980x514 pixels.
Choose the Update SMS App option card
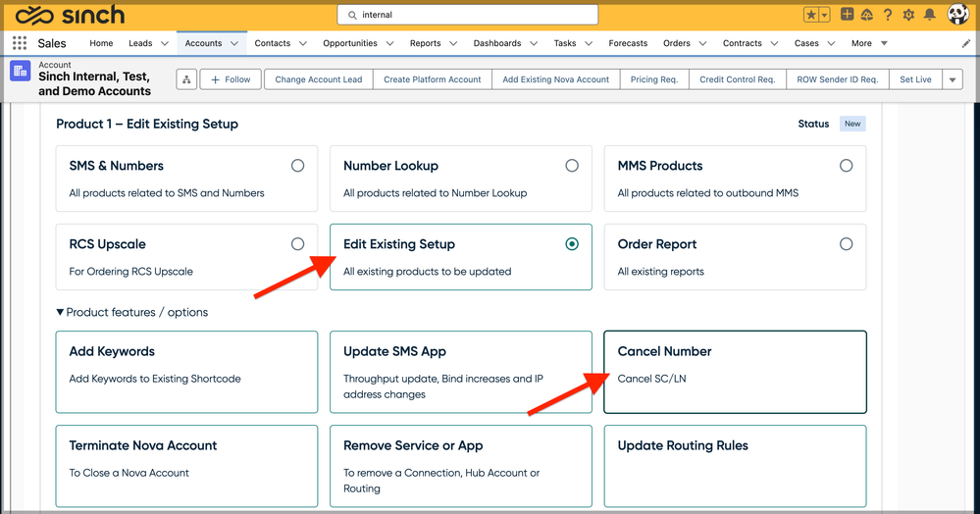[x=461, y=372]
